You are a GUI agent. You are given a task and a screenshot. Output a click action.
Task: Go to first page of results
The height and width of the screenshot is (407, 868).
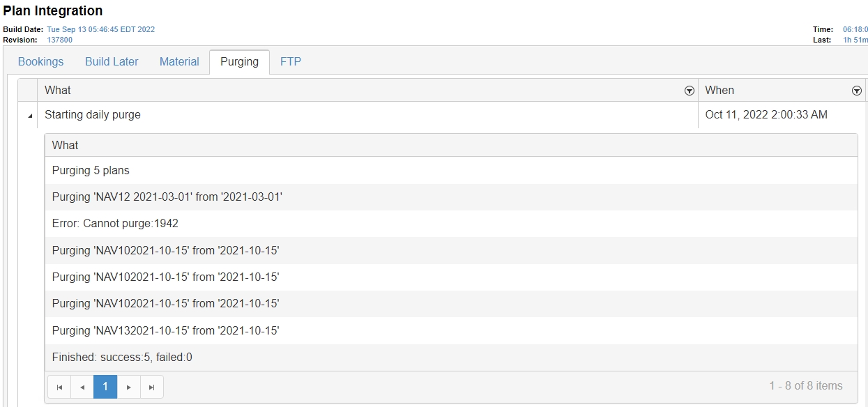59,387
